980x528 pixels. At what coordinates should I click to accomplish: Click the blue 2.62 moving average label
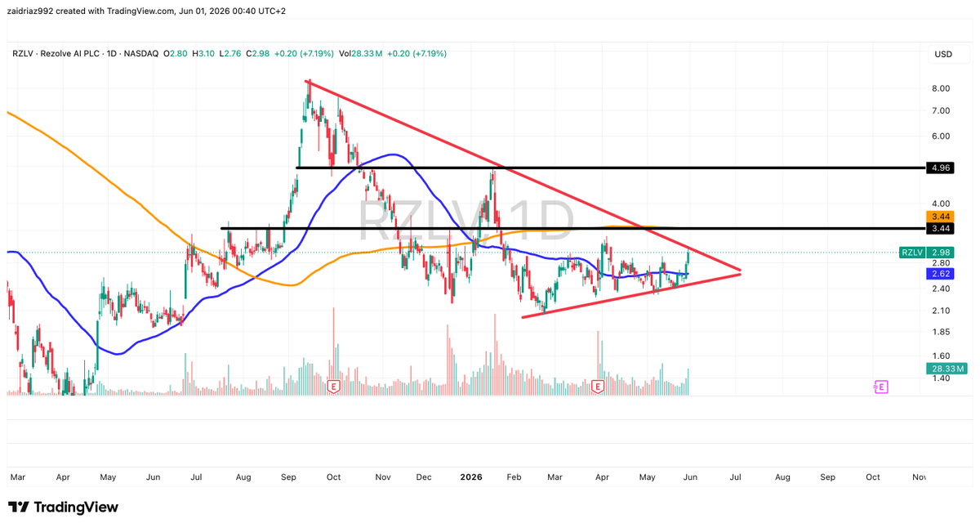[940, 274]
